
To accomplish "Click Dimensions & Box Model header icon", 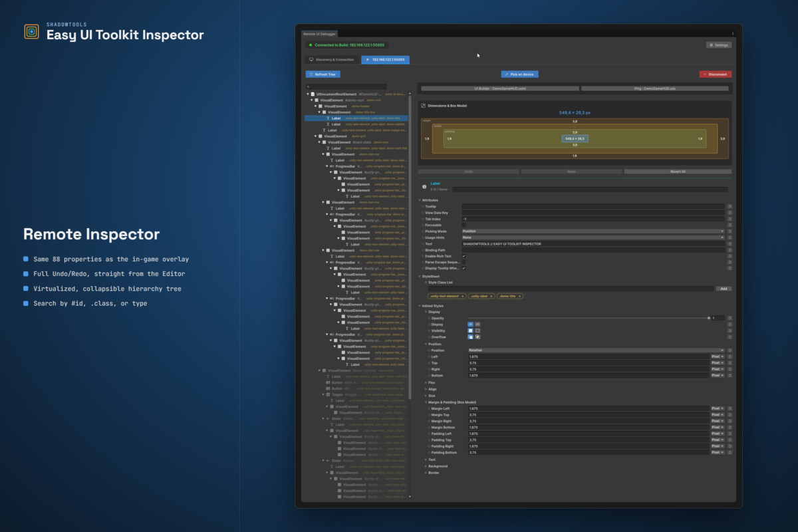I will click(x=423, y=105).
